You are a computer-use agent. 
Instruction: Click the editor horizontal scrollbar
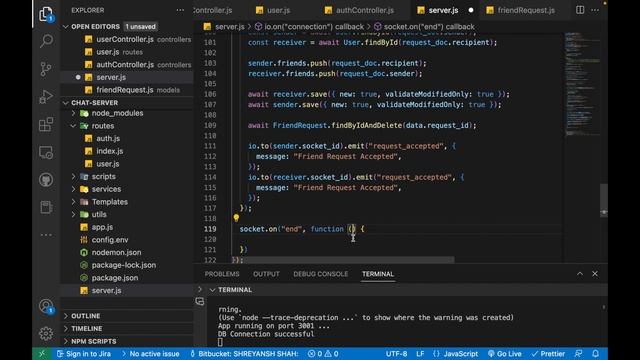344,260
